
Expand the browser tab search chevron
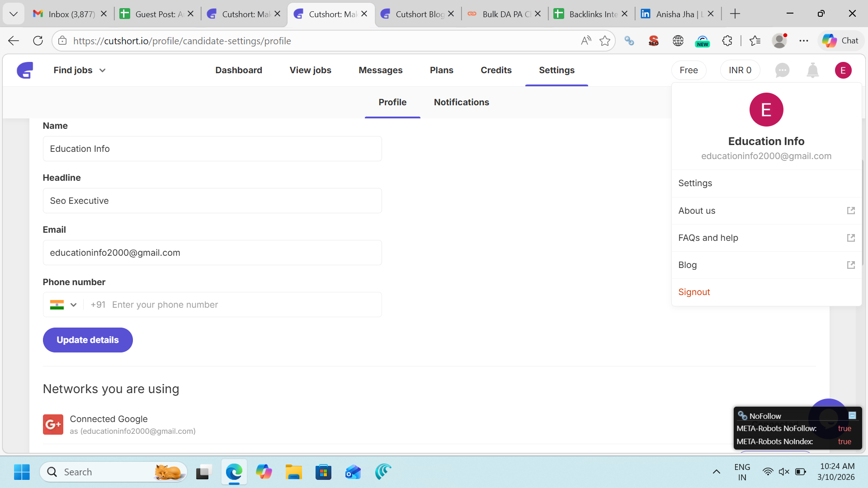(14, 14)
